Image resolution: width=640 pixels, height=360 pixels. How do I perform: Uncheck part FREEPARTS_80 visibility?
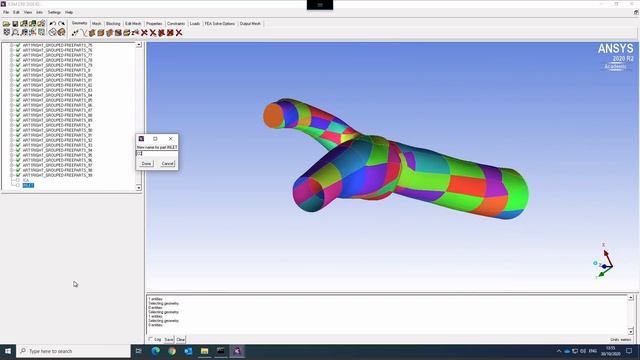pos(18,75)
